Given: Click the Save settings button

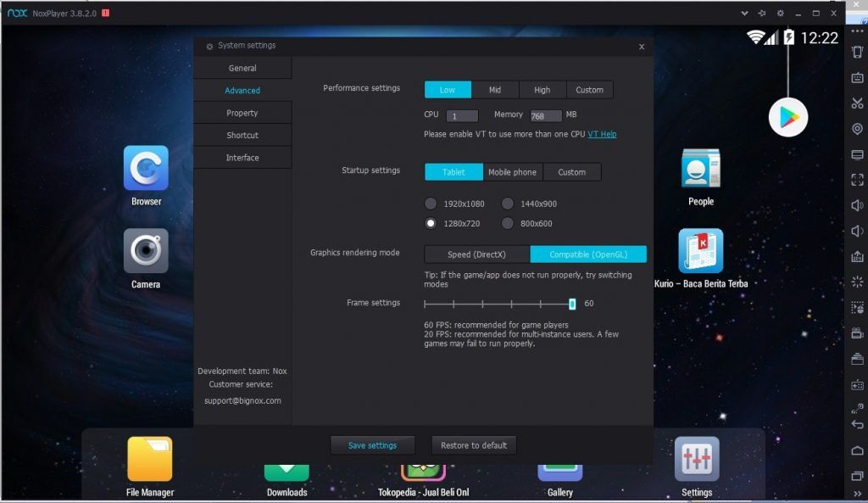Looking at the screenshot, I should coord(372,444).
